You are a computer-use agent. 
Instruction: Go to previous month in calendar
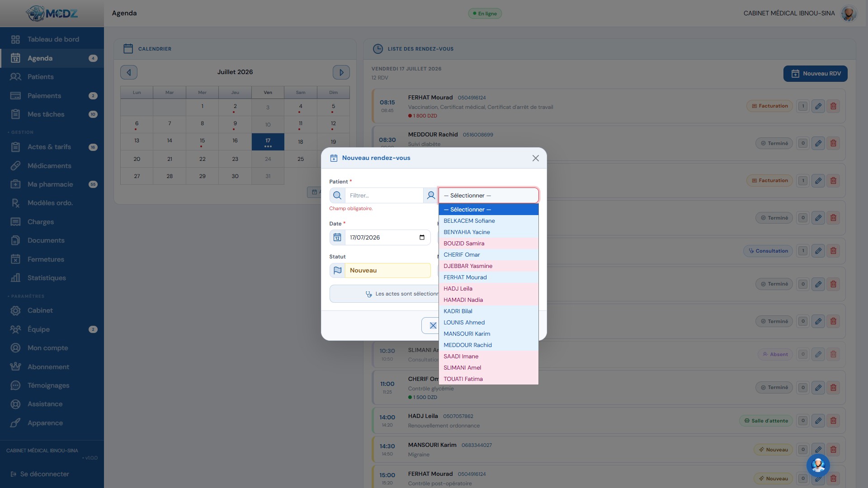pyautogui.click(x=129, y=72)
